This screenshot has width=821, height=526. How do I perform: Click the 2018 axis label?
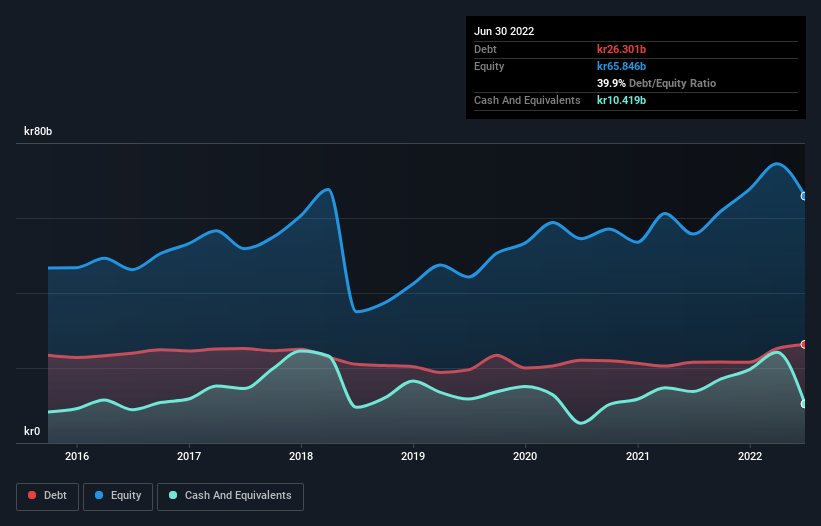click(301, 456)
